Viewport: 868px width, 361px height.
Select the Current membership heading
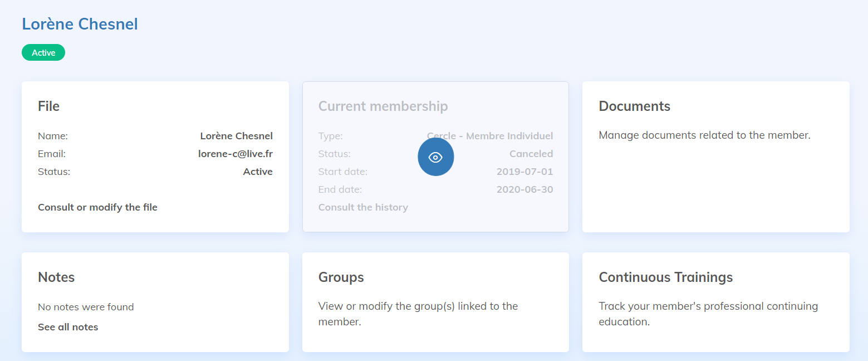coord(382,106)
